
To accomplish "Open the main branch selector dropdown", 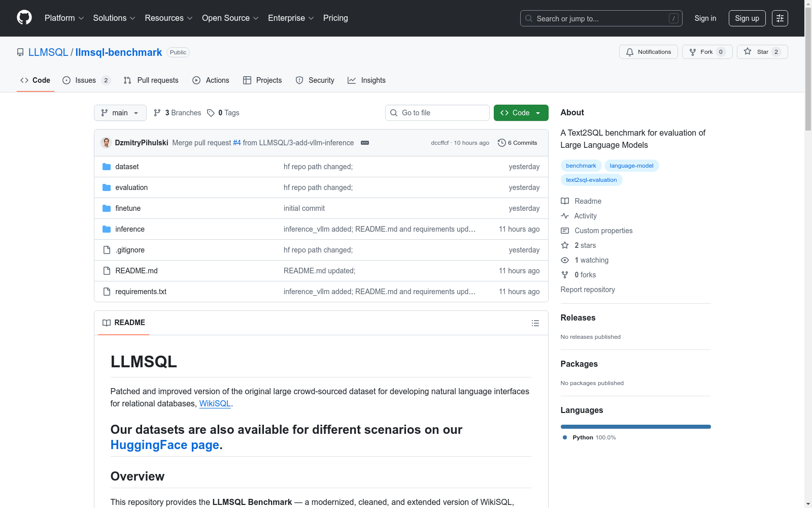I will click(120, 113).
